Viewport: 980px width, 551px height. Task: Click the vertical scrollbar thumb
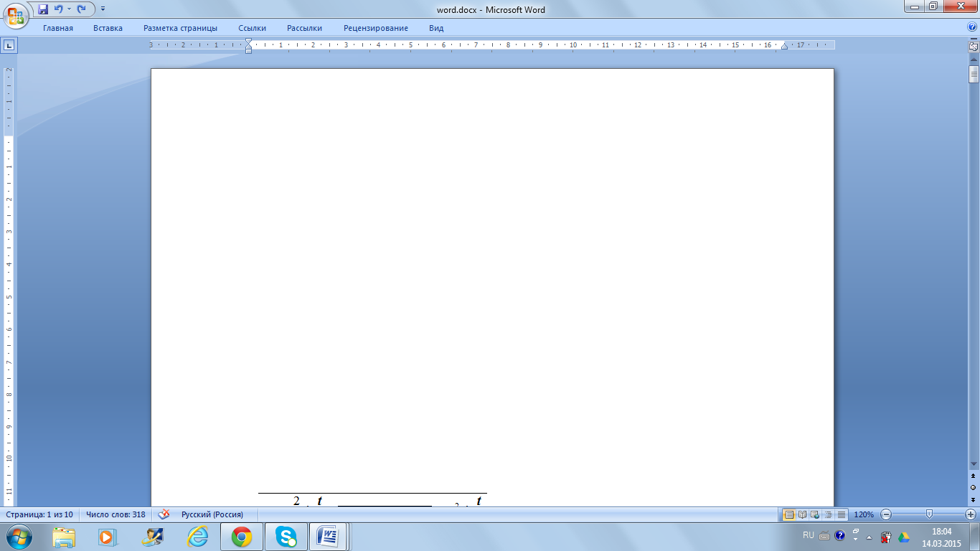point(974,75)
